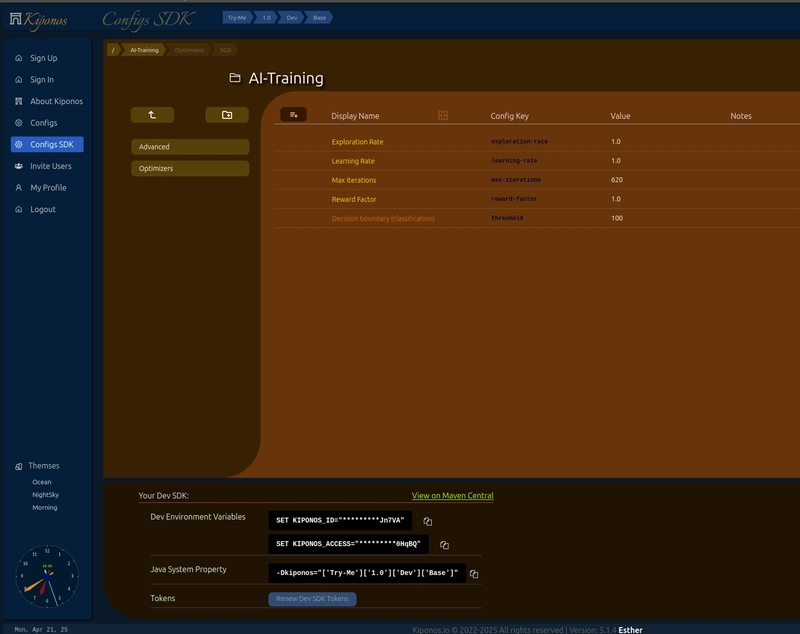800x634 pixels.
Task: Click the -Dkiponos Java property field
Action: pos(367,573)
